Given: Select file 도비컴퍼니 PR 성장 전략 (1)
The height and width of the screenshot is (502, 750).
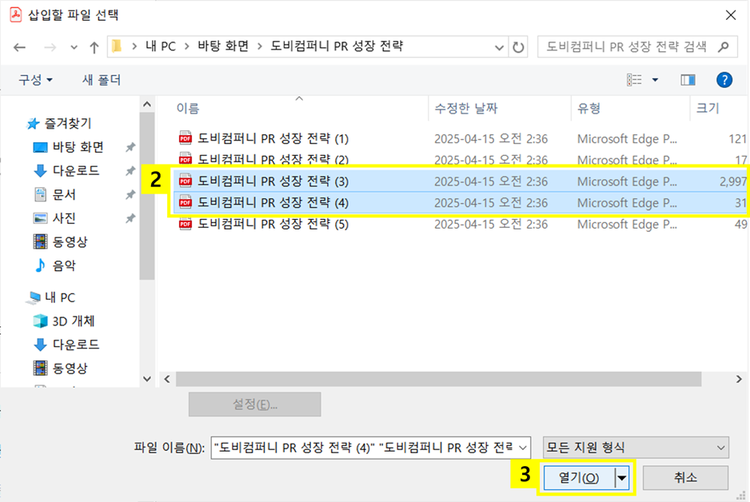Looking at the screenshot, I should tap(462, 139).
